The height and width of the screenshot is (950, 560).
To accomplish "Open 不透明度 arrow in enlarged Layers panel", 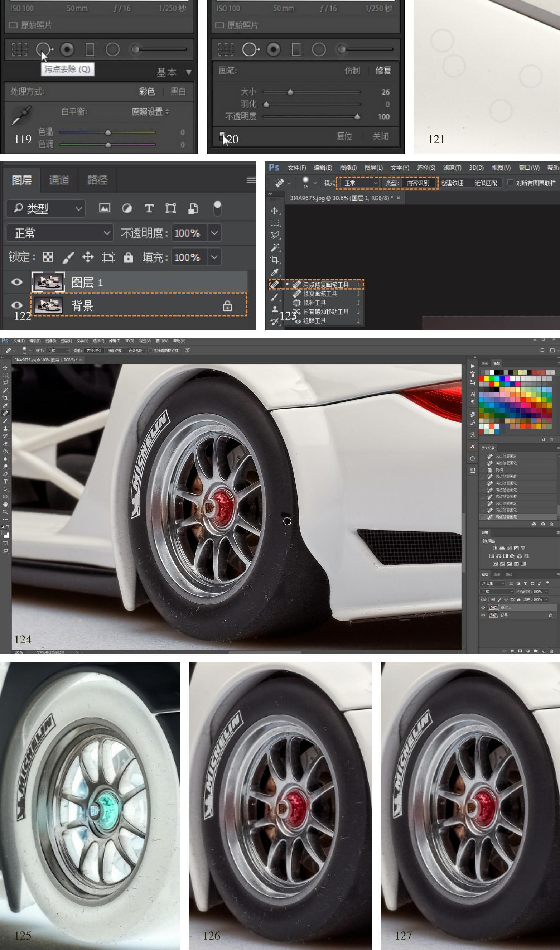I will click(x=214, y=233).
